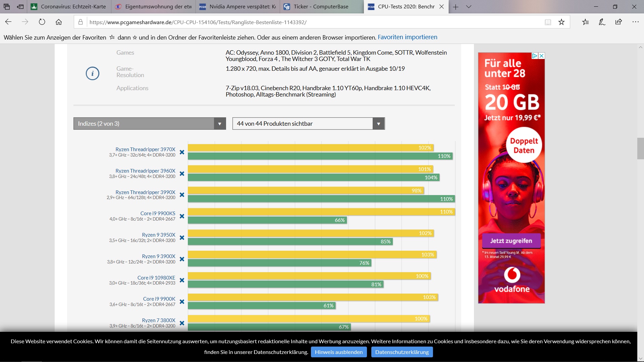Screen dimensions: 644x362
Task: Click the browser refresh icon
Action: 42,22
